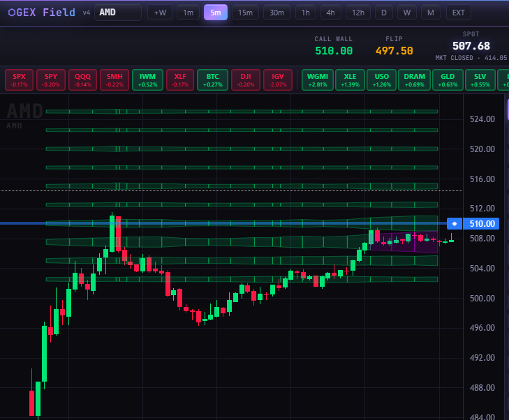Click the 510.00 price line marker
Viewport: 509px width, 420px height.
(482, 224)
